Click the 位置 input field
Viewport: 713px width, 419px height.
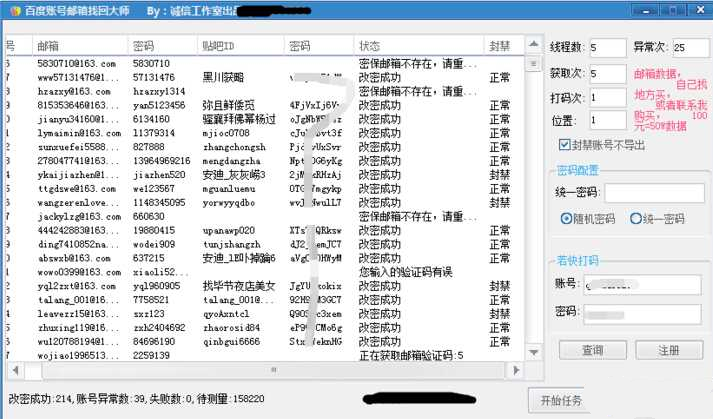608,121
